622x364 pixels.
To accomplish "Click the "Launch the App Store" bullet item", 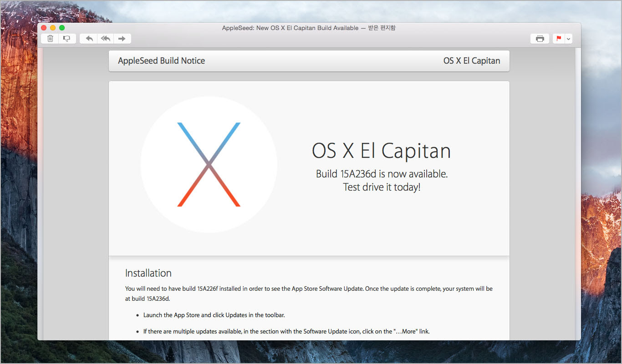I will [214, 315].
